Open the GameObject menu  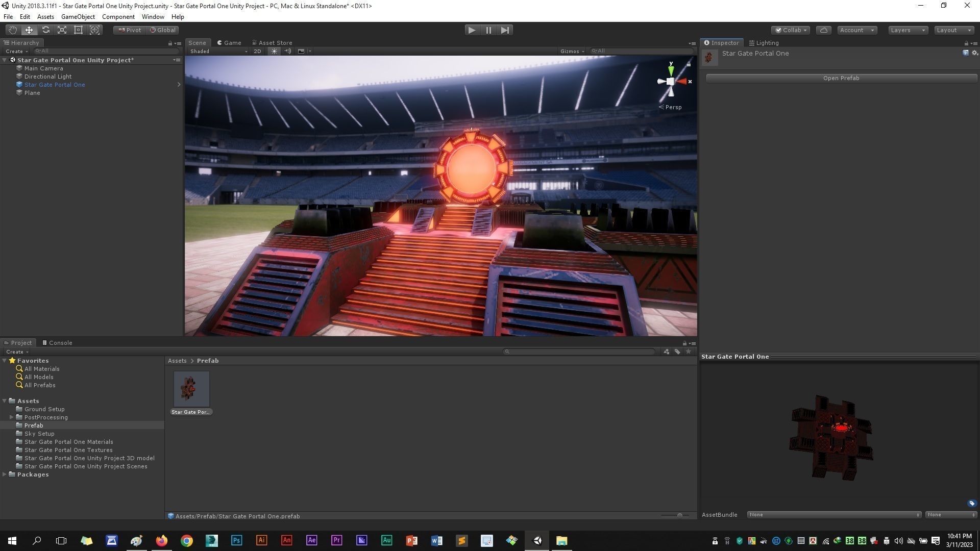(x=78, y=17)
